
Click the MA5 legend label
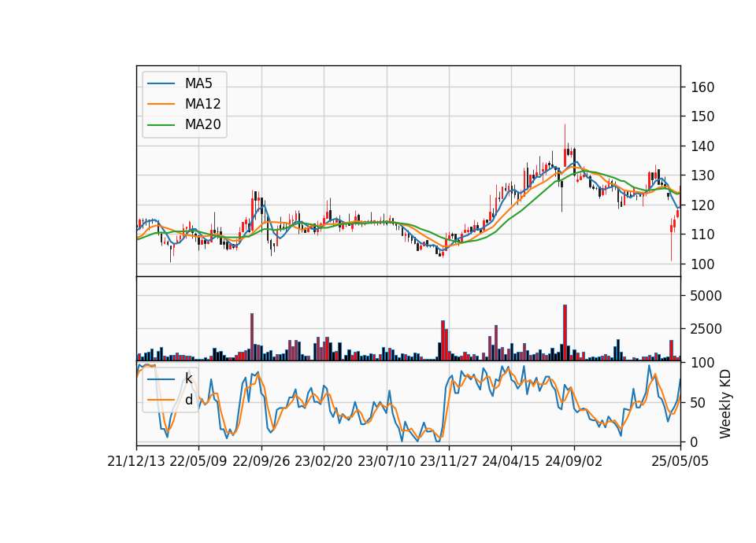click(x=198, y=83)
